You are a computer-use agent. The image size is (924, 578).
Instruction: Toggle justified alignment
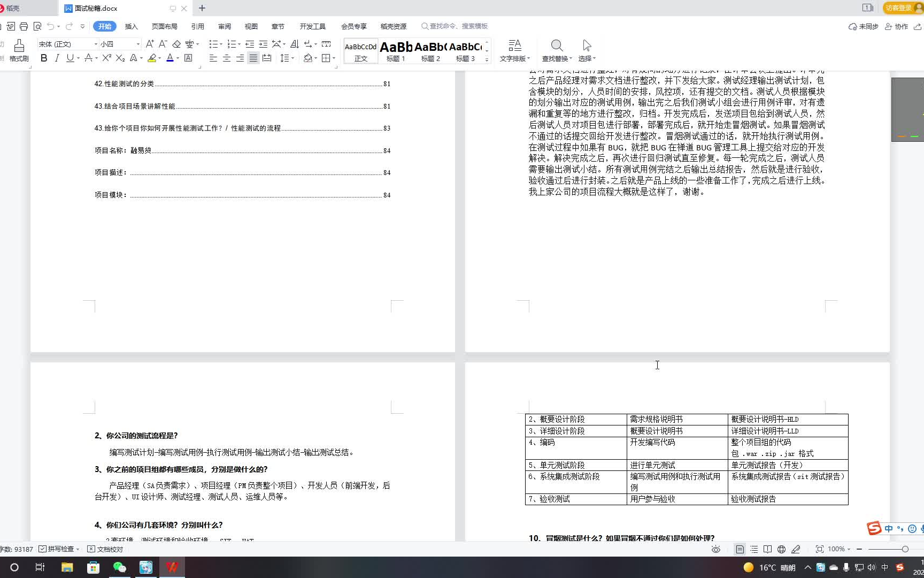253,58
